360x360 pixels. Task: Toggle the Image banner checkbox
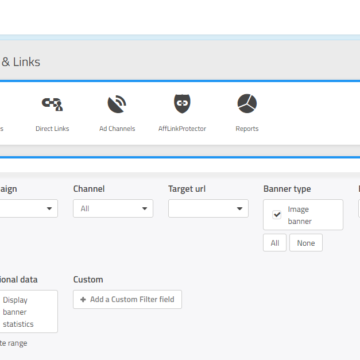click(277, 215)
